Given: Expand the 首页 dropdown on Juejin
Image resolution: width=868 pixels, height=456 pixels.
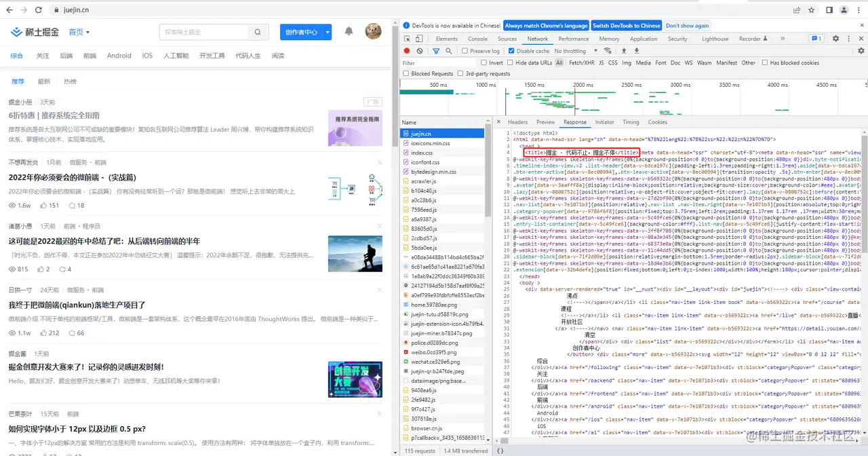Looking at the screenshot, I should pos(87,32).
